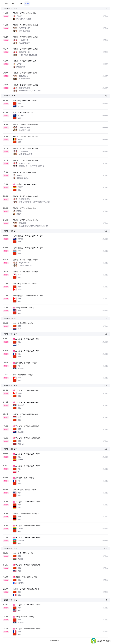This screenshot has width=113, height=644.
Task: Click pink basketball icon in 篮球 A组(5) title
Action: tap(14, 577)
